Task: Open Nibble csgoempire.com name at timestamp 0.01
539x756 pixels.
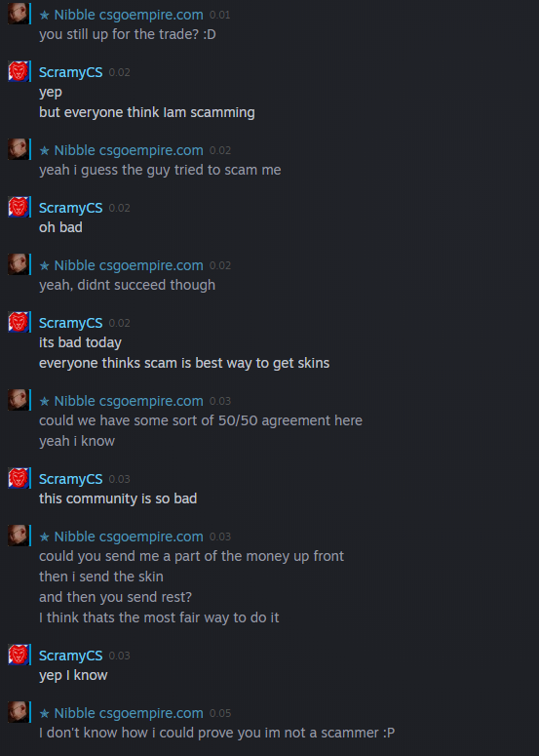Action: (x=129, y=15)
